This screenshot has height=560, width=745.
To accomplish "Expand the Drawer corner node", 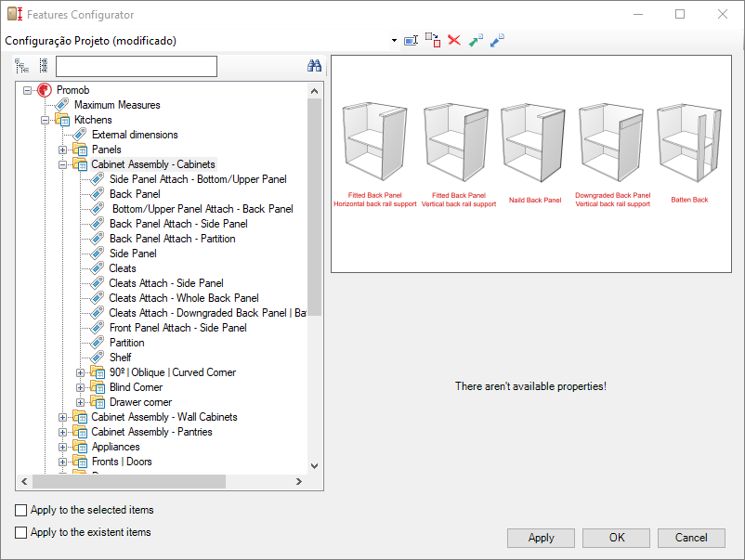I will [80, 403].
